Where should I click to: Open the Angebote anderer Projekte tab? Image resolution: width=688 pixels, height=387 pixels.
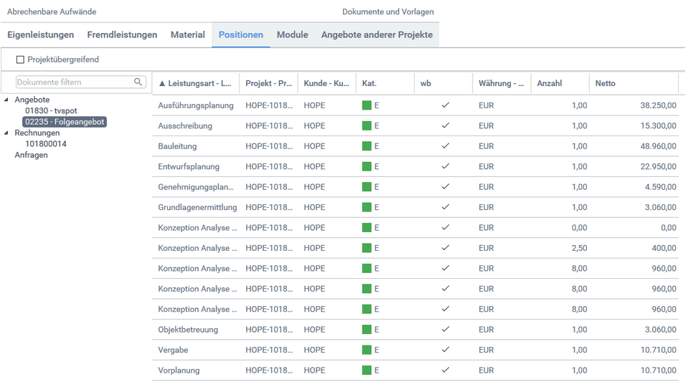(376, 35)
